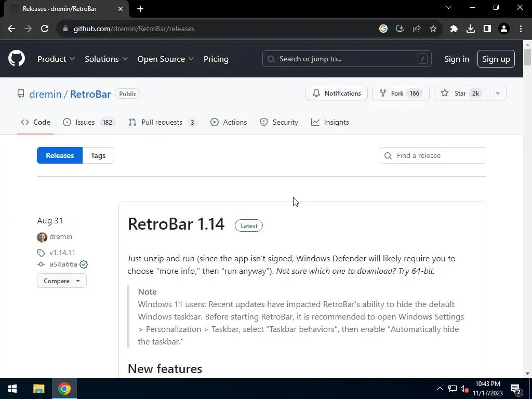Click the page vertical scrollbar thumb

click(x=528, y=57)
